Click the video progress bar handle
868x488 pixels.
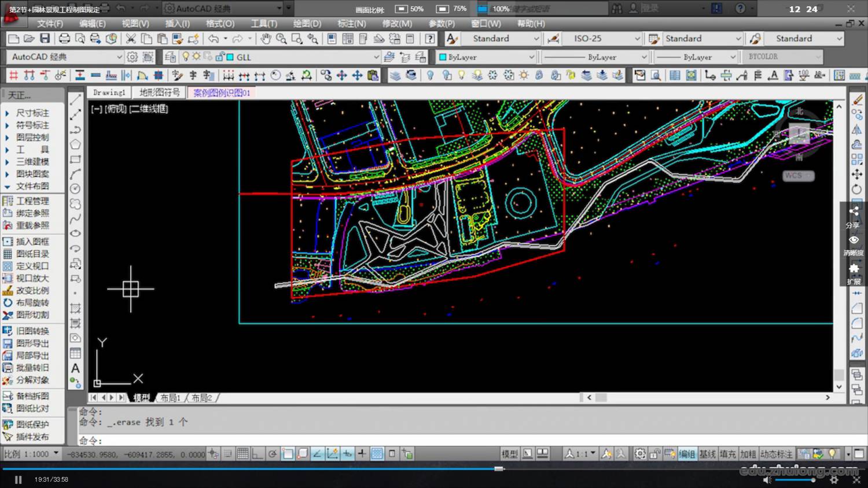pos(499,469)
